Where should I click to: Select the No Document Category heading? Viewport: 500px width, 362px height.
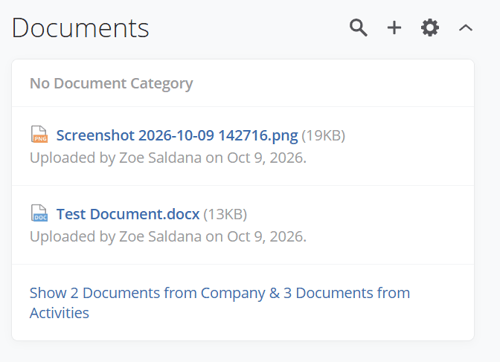111,83
